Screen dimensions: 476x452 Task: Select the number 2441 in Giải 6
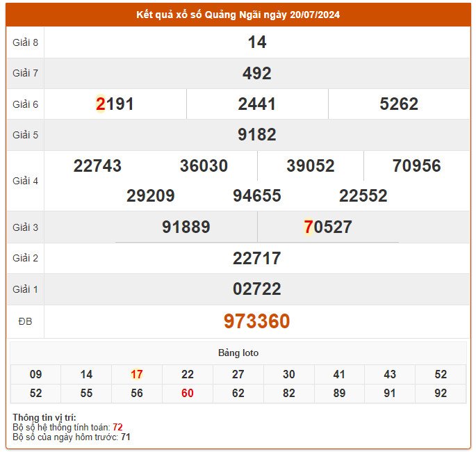[x=256, y=104]
